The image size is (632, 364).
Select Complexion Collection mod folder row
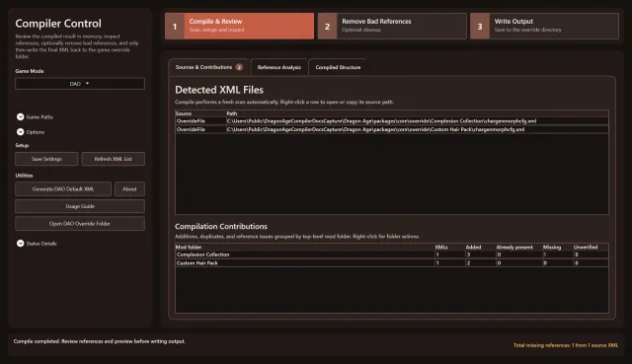pos(392,255)
